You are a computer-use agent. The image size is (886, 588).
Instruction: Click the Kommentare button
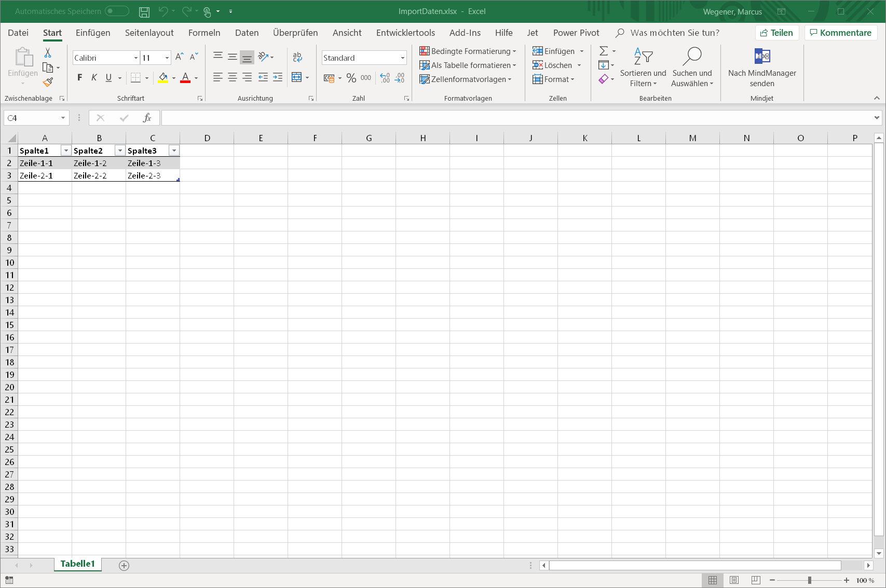[x=841, y=33]
